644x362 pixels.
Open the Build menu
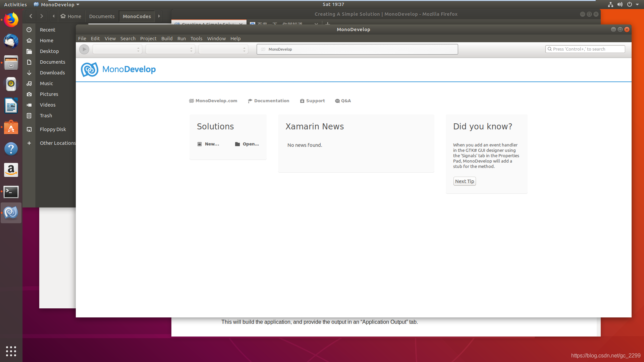pyautogui.click(x=167, y=39)
